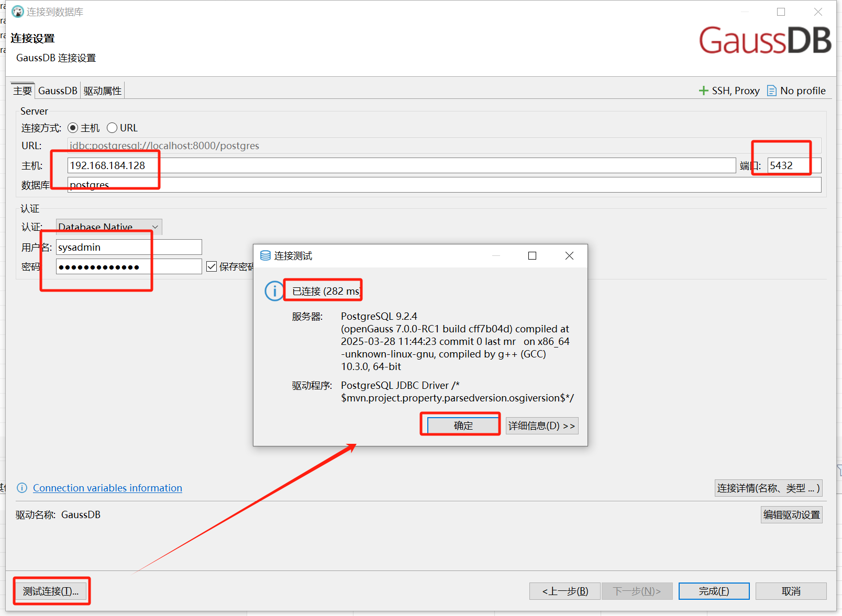842x616 pixels.
Task: Select the 主机 connection mode radio button
Action: point(73,127)
